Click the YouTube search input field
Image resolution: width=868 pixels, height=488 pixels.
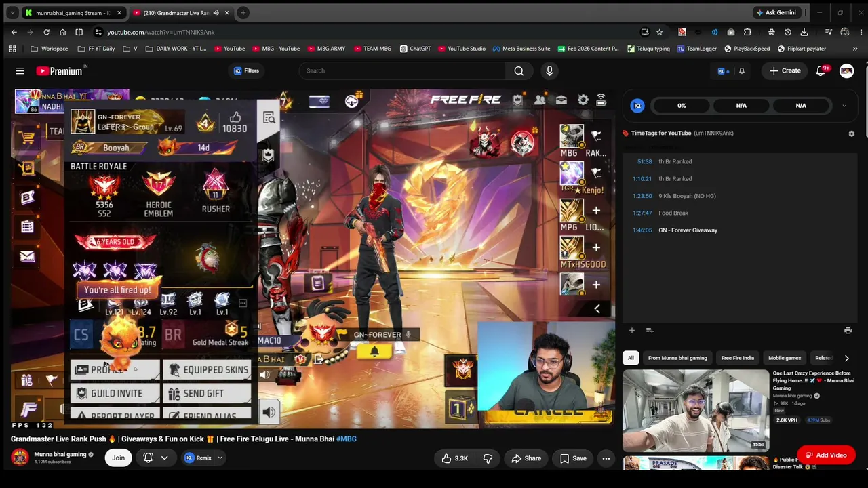pyautogui.click(x=401, y=70)
